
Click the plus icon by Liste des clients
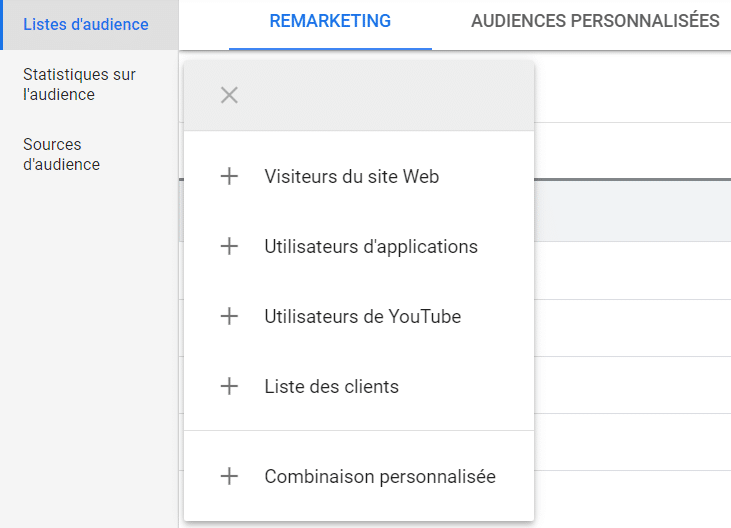click(x=229, y=387)
